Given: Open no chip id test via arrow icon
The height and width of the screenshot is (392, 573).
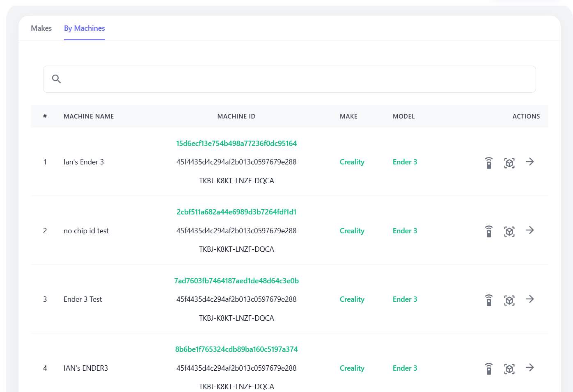Looking at the screenshot, I should pyautogui.click(x=530, y=230).
